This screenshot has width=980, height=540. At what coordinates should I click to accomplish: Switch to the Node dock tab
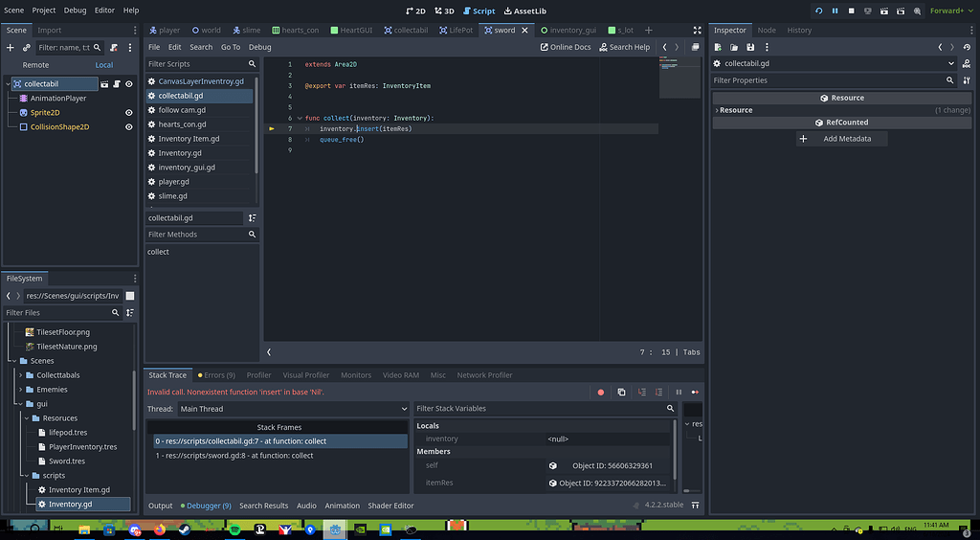[767, 30]
